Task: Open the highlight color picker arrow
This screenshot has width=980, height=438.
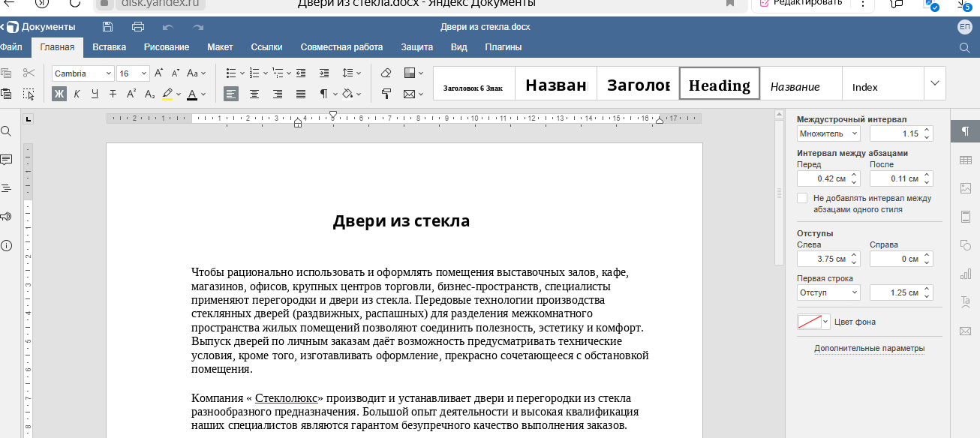Action: (179, 94)
